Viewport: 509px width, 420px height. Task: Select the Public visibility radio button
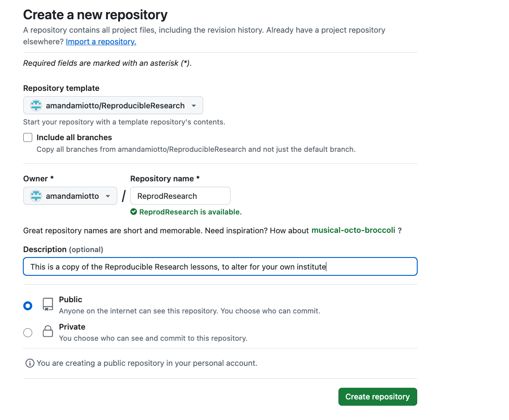[28, 306]
